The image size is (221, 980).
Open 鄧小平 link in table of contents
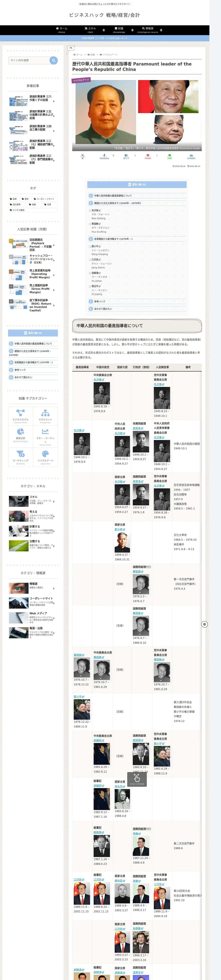click(96, 246)
